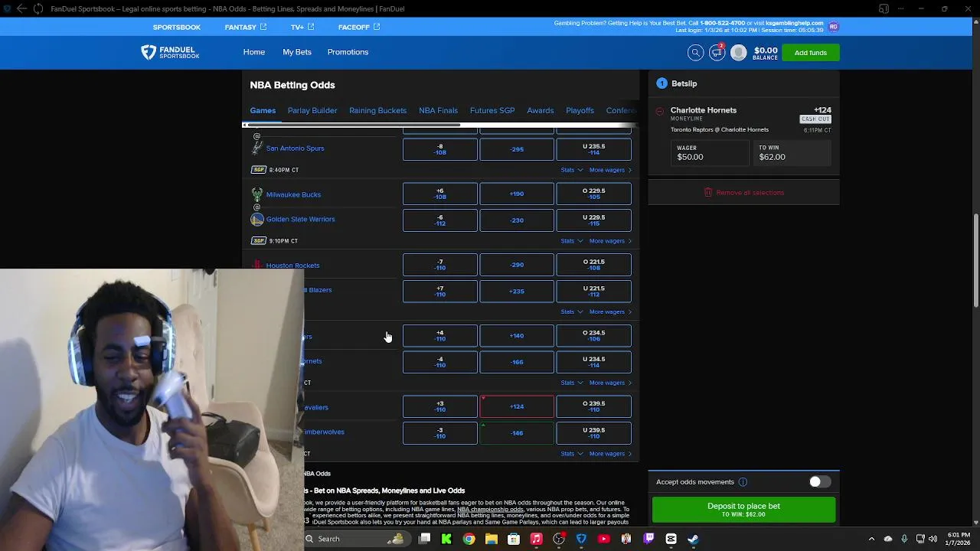980x551 pixels.
Task: Click Deposit to place bet button
Action: [x=743, y=509]
